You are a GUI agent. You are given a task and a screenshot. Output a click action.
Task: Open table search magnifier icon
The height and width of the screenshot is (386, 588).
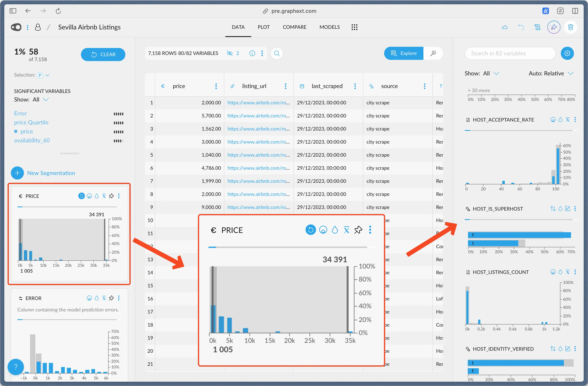coord(277,53)
